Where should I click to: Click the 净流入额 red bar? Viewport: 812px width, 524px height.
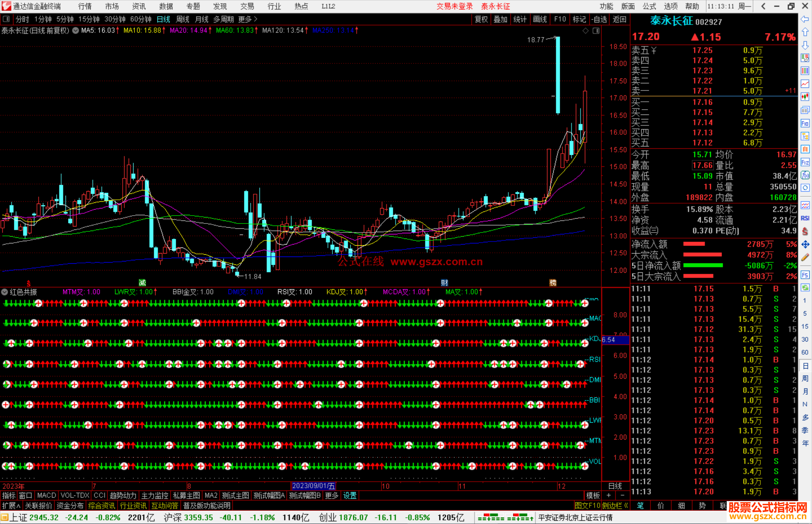[x=694, y=244]
